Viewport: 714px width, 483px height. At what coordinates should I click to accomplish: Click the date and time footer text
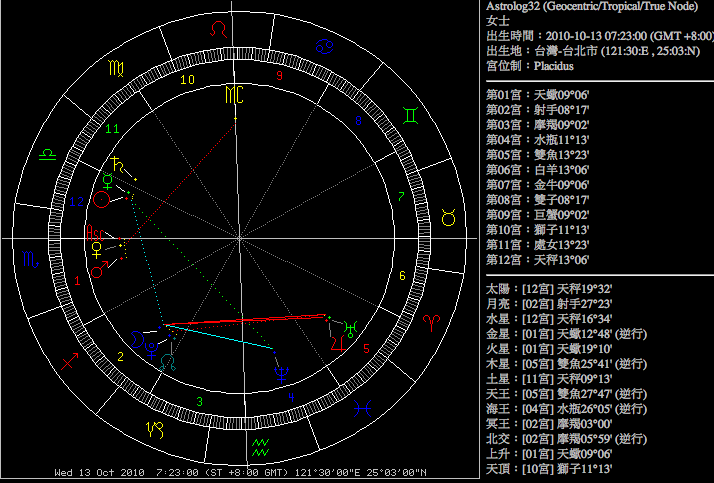click(x=240, y=472)
